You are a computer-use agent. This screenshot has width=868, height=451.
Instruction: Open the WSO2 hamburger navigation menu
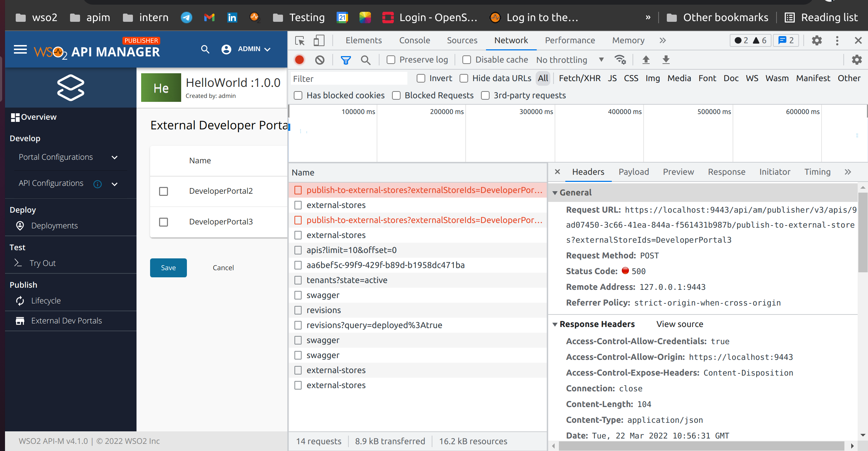(x=20, y=49)
